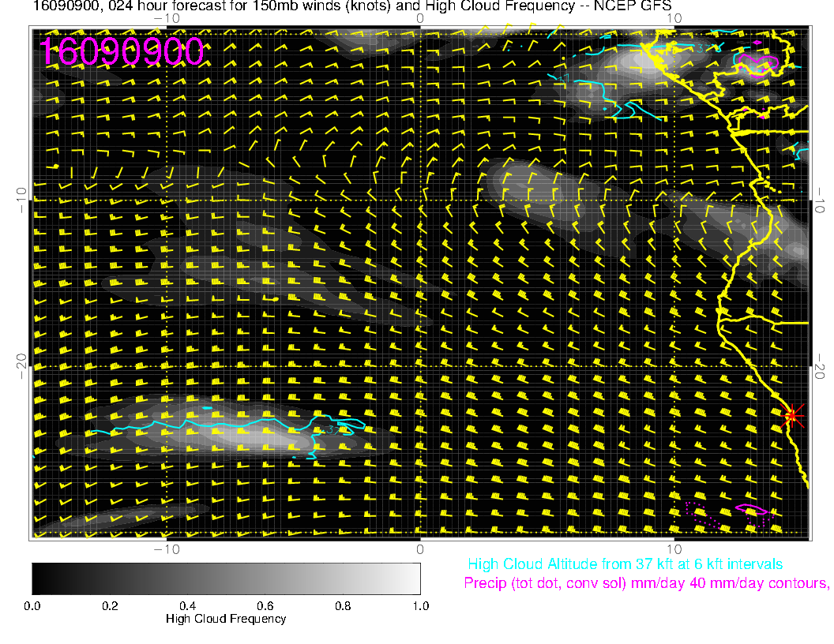Click the cyan High Cloud Altitude legend text
This screenshot has width=834, height=644.
[x=625, y=564]
